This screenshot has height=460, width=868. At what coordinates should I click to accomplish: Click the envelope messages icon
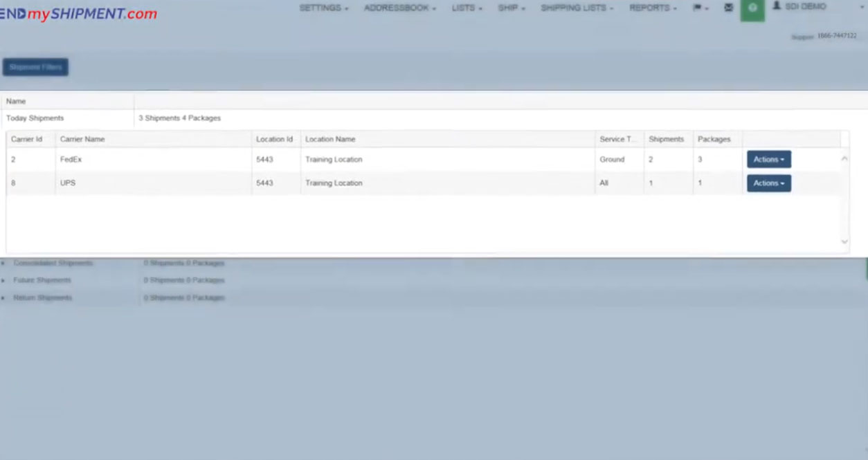pos(728,8)
